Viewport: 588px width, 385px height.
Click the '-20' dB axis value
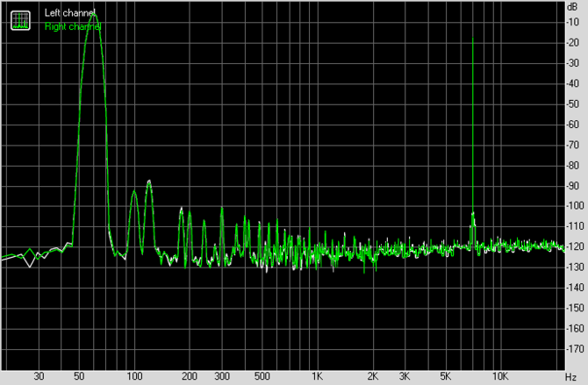click(572, 43)
